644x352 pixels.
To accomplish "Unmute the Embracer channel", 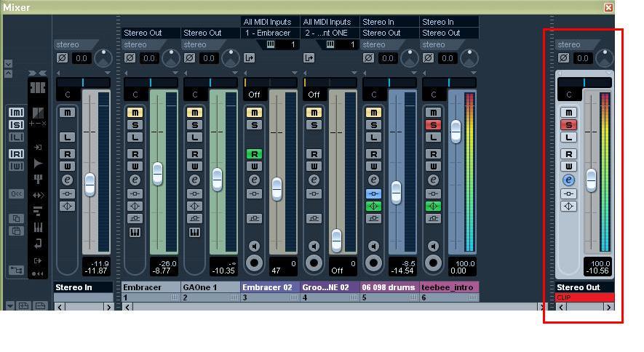I will tap(135, 112).
